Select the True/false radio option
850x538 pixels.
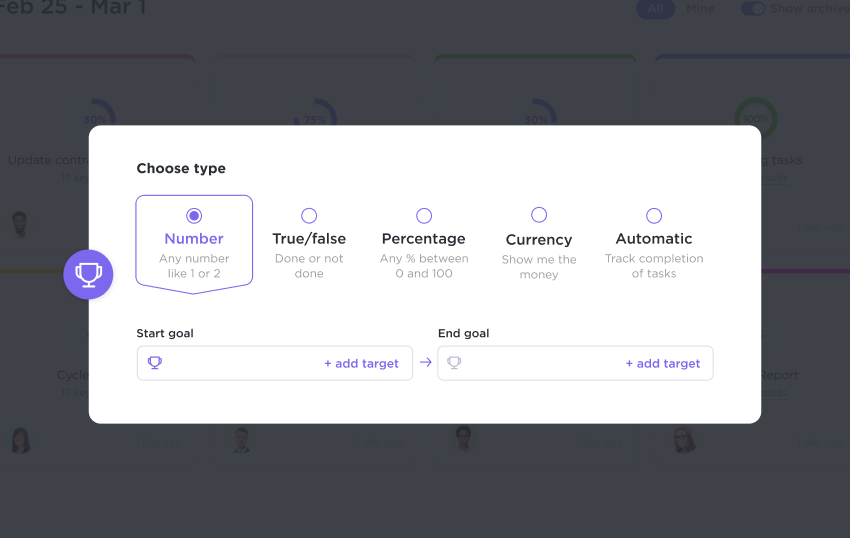tap(309, 215)
